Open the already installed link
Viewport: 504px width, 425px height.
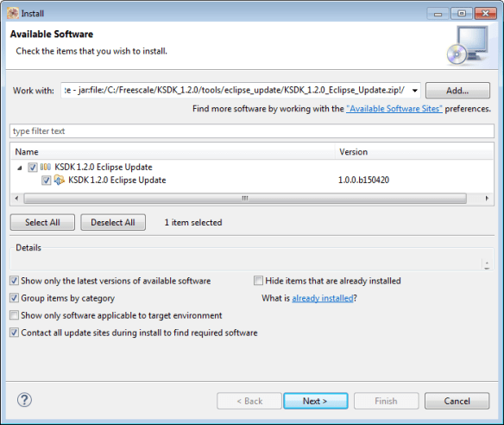[x=323, y=298]
